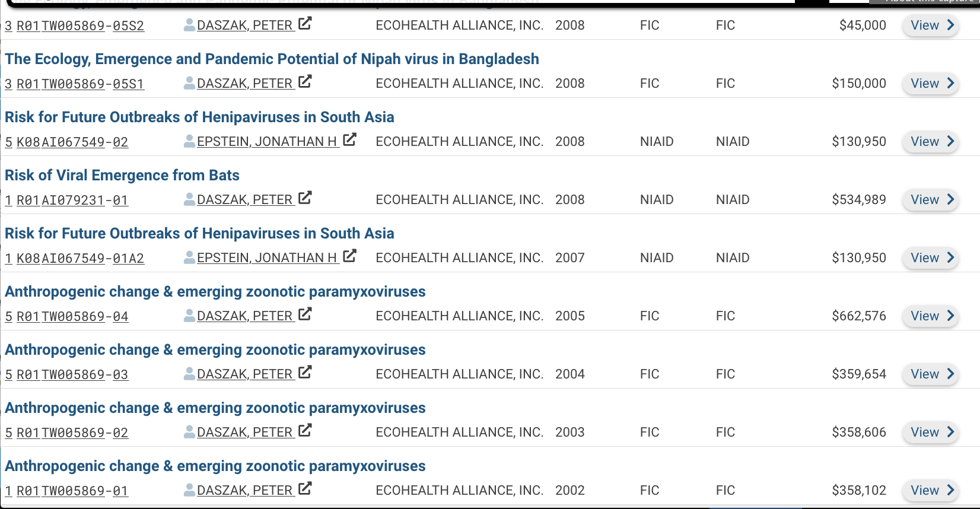The height and width of the screenshot is (509, 980).
Task: Open external link icon in R01TW005869-05S1 row
Action: click(x=305, y=82)
